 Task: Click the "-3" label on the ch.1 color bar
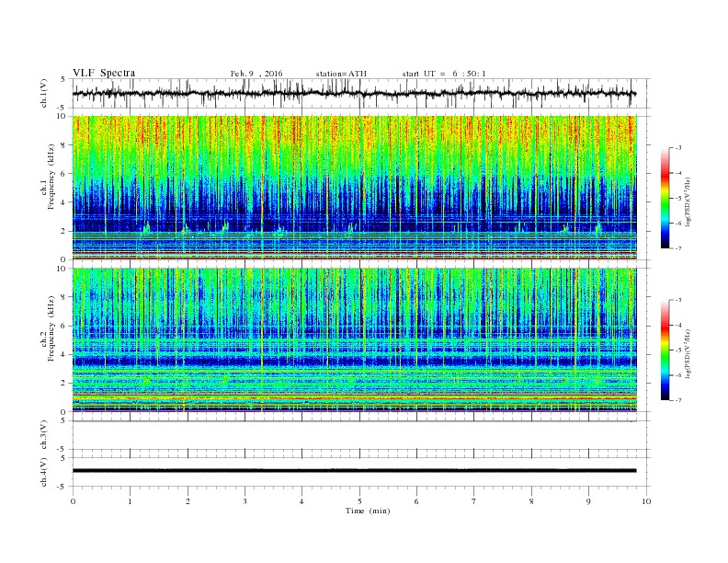click(x=678, y=148)
